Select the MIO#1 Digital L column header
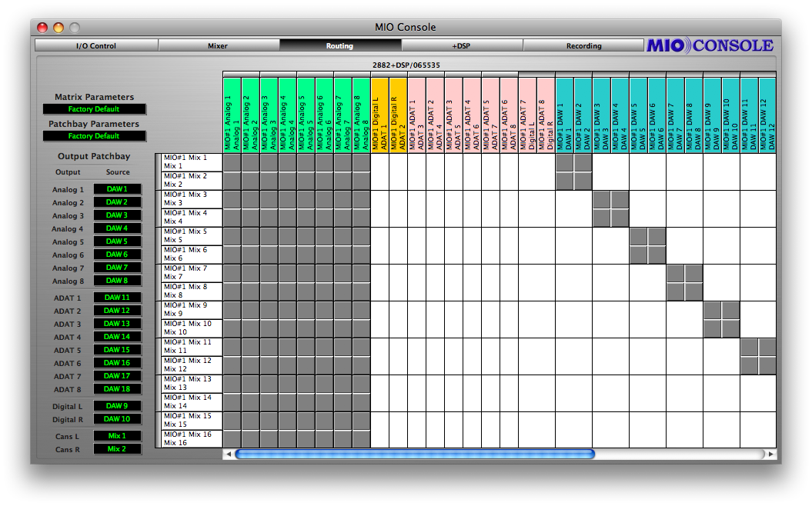The width and height of the screenshot is (812, 506). point(380,115)
